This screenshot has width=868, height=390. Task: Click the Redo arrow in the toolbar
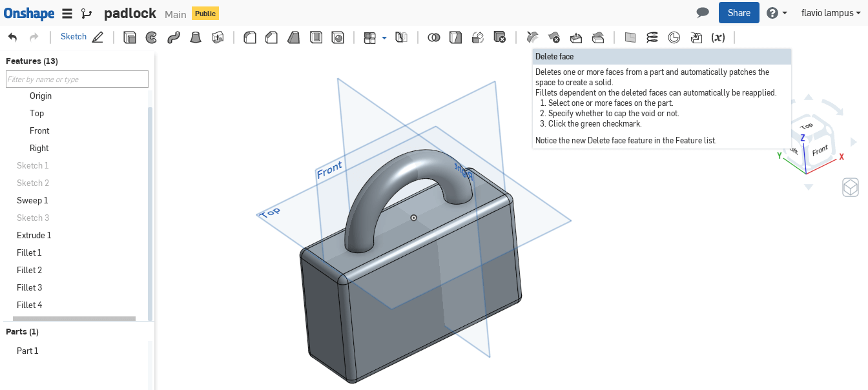[x=34, y=37]
